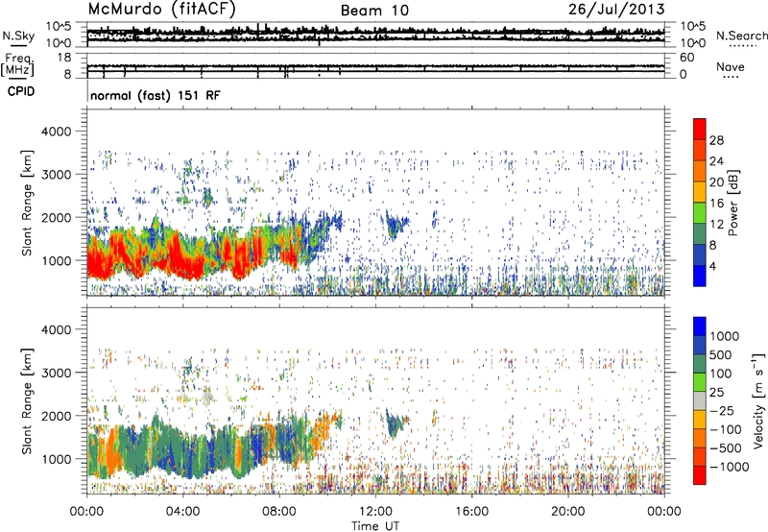Click the isolated echo patch near 12:40 in velocity panel
The image size is (768, 532).
395,423
